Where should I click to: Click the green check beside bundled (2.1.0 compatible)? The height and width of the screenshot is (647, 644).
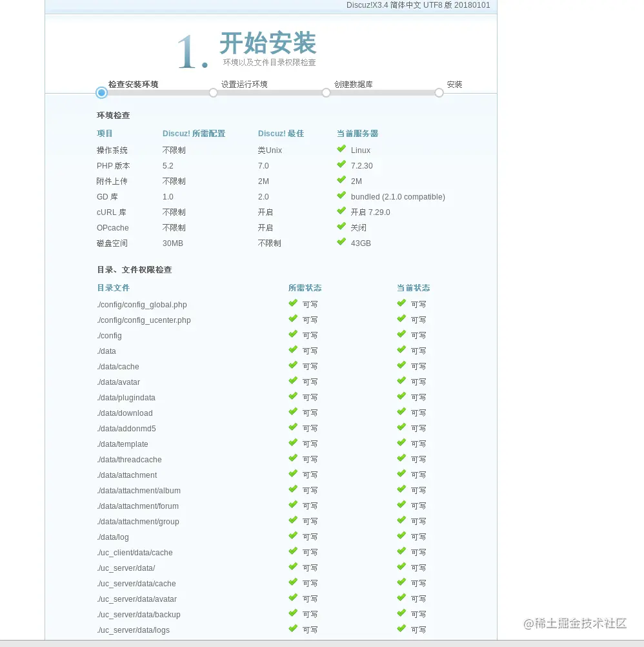[x=341, y=195]
